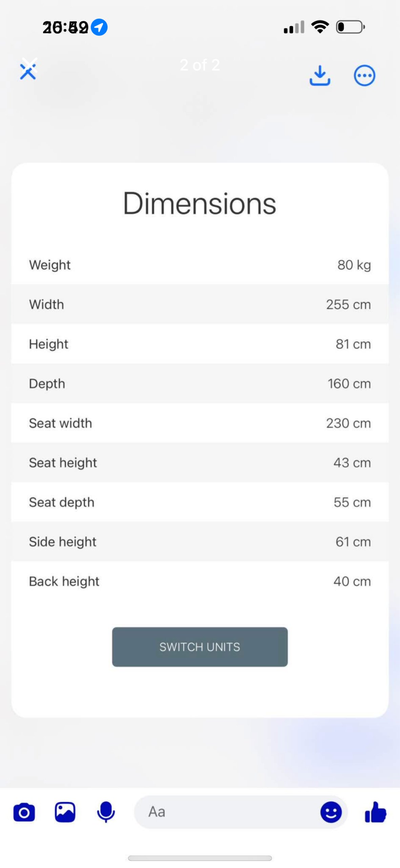Open the emoji picker smiley icon
Image resolution: width=400 pixels, height=868 pixels.
pyautogui.click(x=331, y=812)
